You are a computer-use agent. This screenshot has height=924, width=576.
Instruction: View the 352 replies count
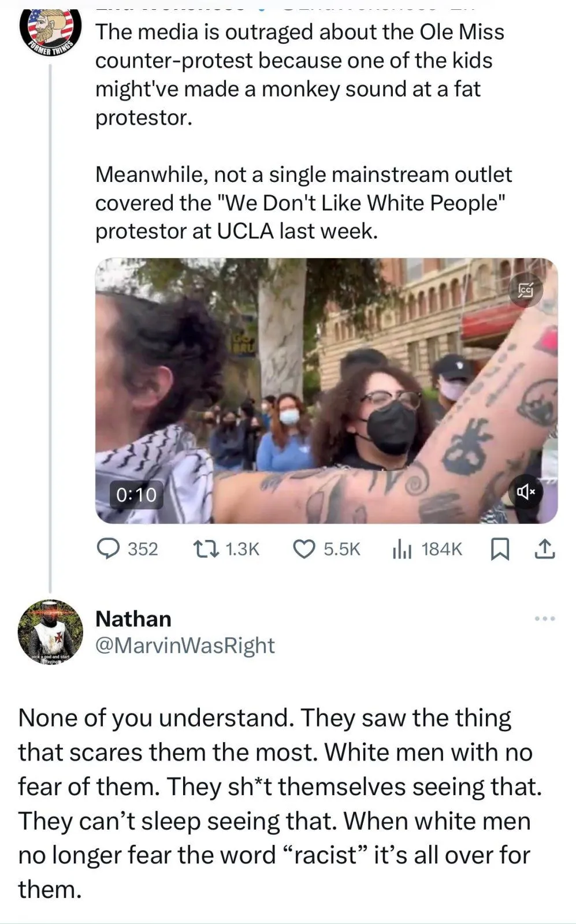coord(143,549)
